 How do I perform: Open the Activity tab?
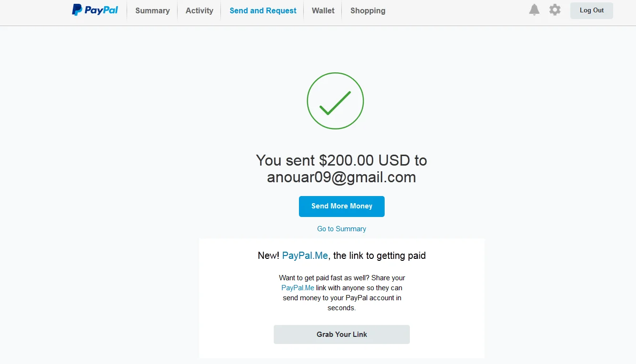coord(199,10)
